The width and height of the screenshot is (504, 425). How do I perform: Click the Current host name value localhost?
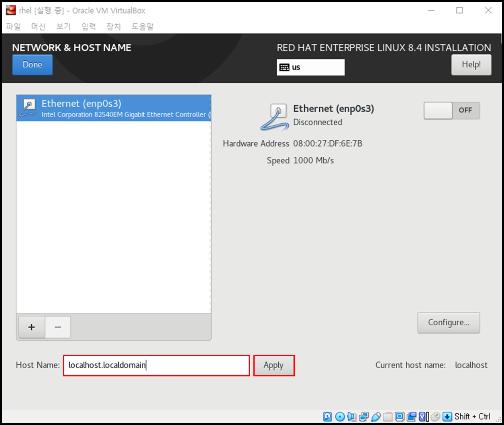471,365
